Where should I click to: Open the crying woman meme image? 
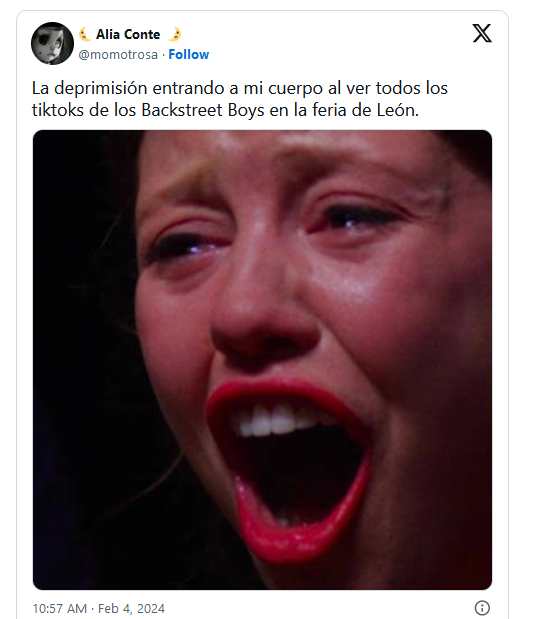pos(262,360)
